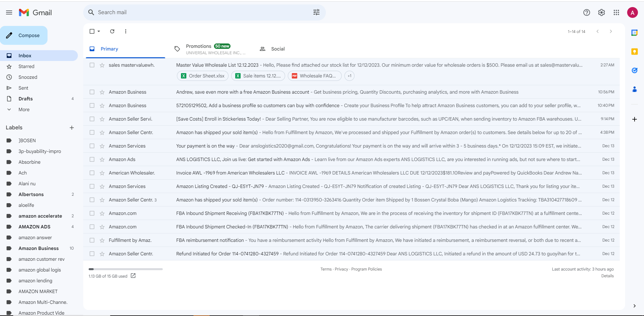This screenshot has height=316, width=644.
Task: Check the business profile email from Amazon Business
Action: (92, 105)
